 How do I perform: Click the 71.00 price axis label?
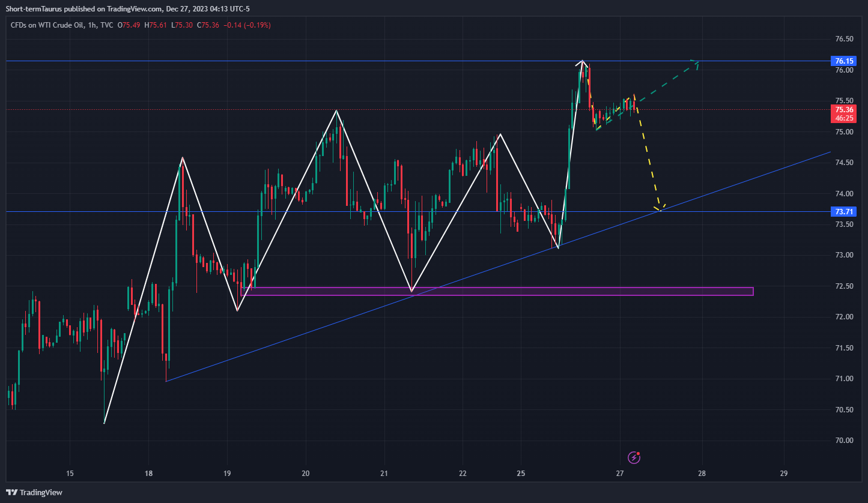click(x=844, y=379)
